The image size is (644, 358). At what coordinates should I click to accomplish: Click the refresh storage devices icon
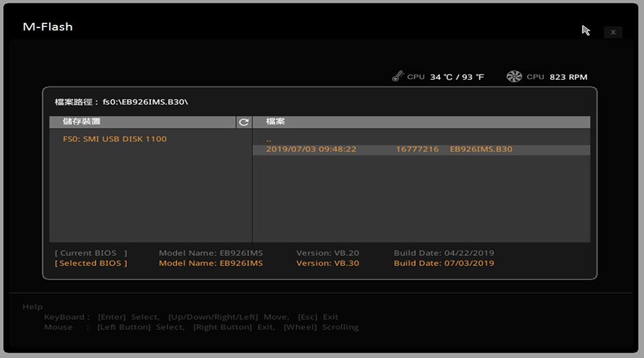point(244,122)
